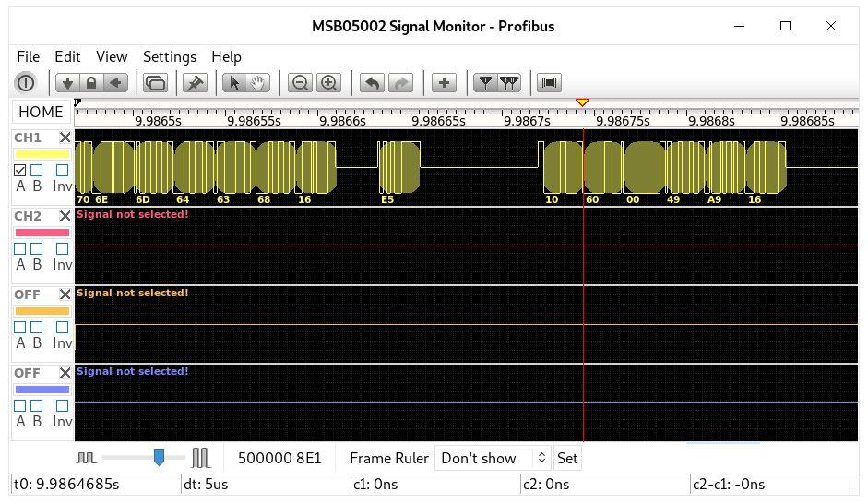
Task: Open the Settings menu
Action: 170,57
